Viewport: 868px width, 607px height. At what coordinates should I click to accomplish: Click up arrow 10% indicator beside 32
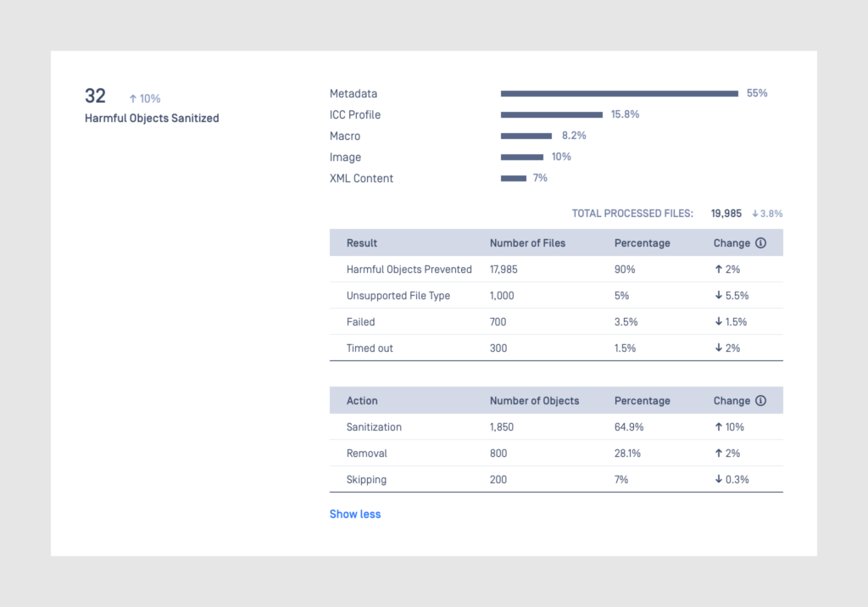(x=145, y=98)
